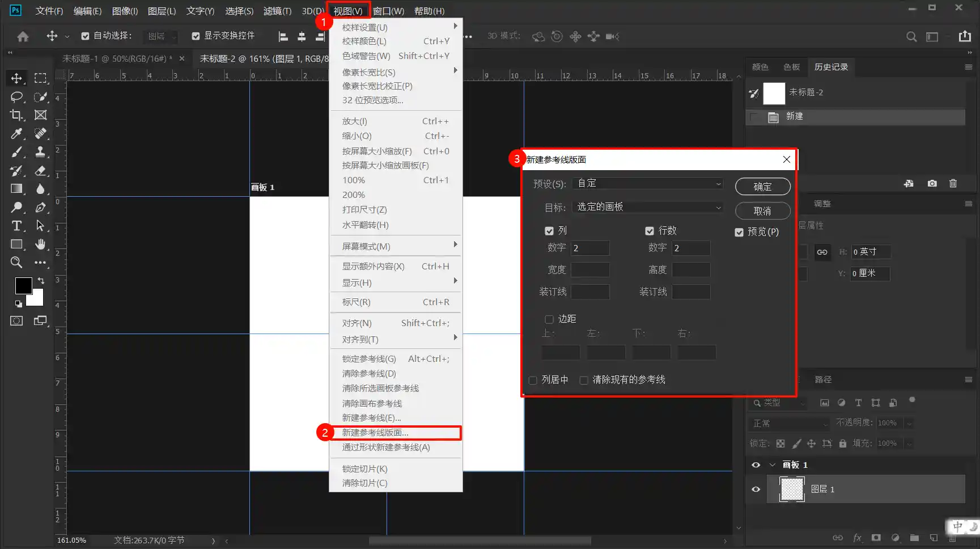Uncheck the Columns checkbox in dialog
The height and width of the screenshot is (549, 980).
[549, 231]
